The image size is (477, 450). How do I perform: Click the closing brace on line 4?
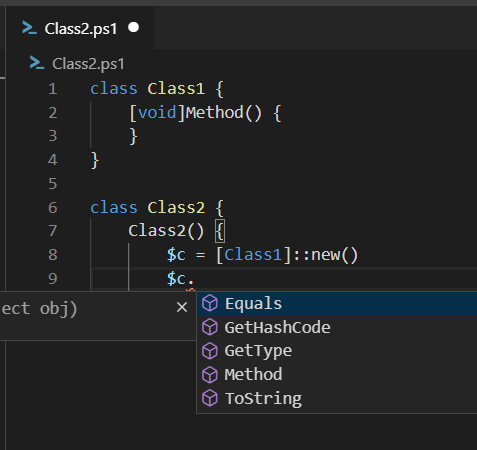point(95,160)
